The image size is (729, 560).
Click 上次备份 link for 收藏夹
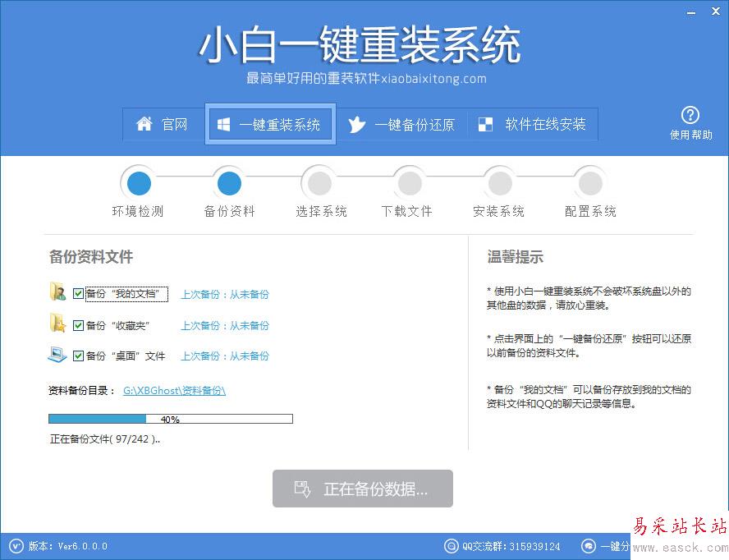(225, 326)
